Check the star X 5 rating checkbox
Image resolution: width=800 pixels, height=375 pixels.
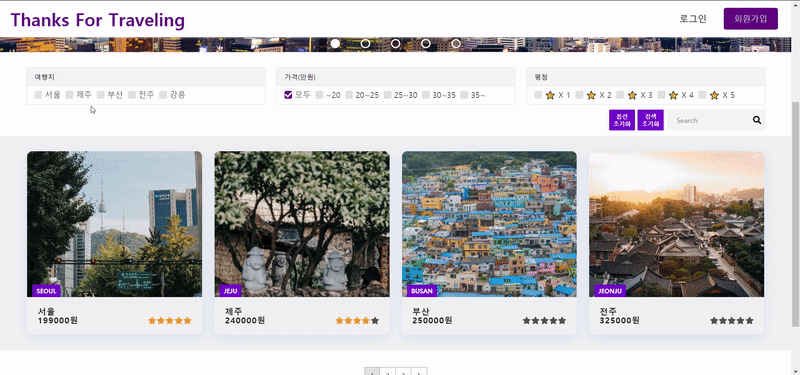(702, 95)
